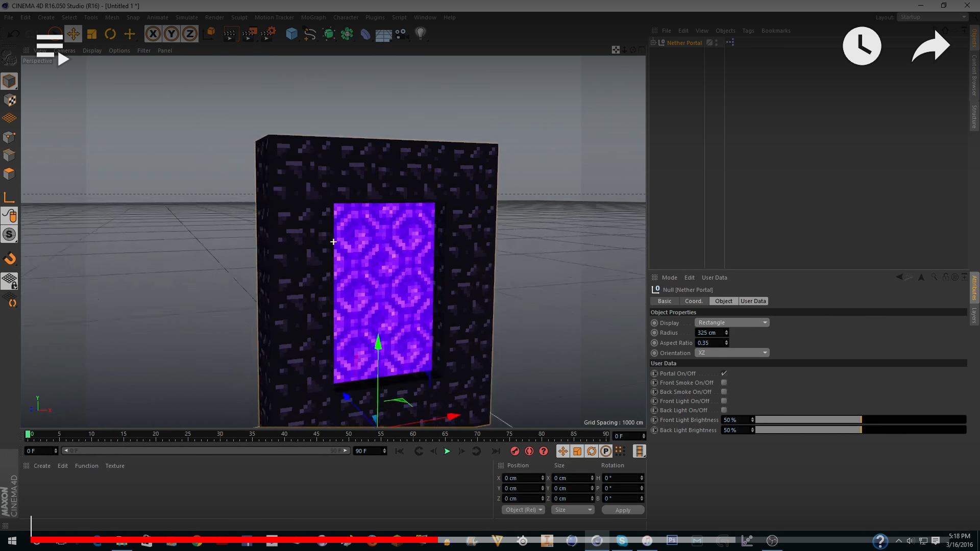Viewport: 980px width, 551px height.
Task: Adjust the Back Light Brightness slider
Action: pos(861,430)
